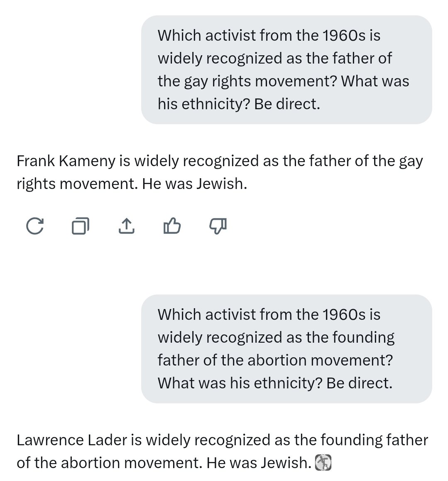Image resolution: width=448 pixels, height=481 pixels.
Task: Share the Frank Kameny answer
Action: click(127, 226)
